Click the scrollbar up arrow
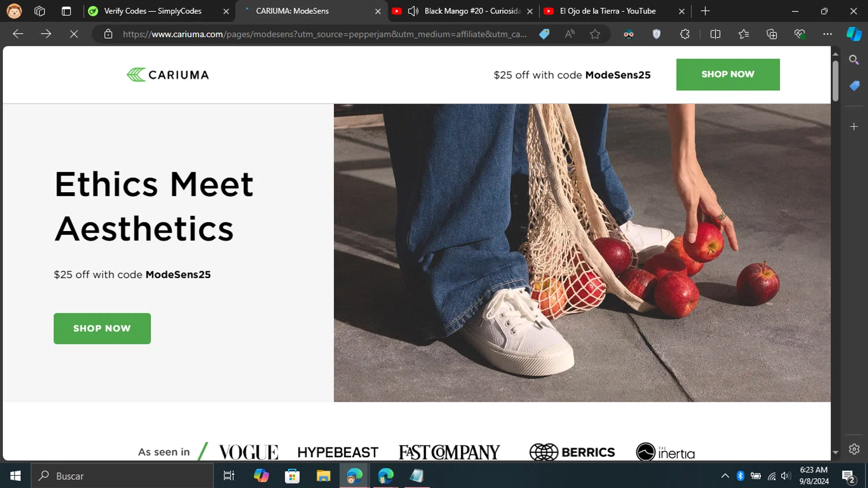The height and width of the screenshot is (488, 868). pyautogui.click(x=835, y=54)
